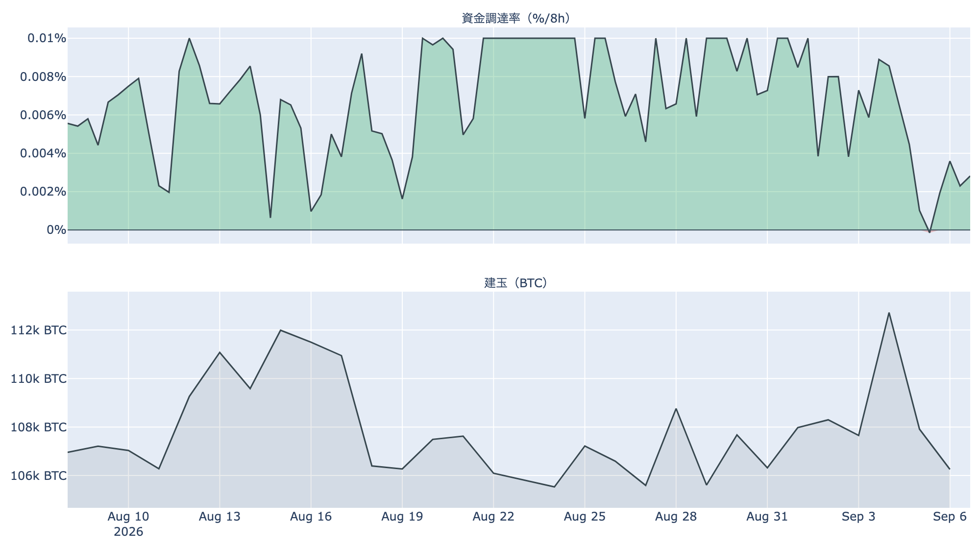Click the funding rate dip below zero
This screenshot has height=549, width=980.
[930, 232]
